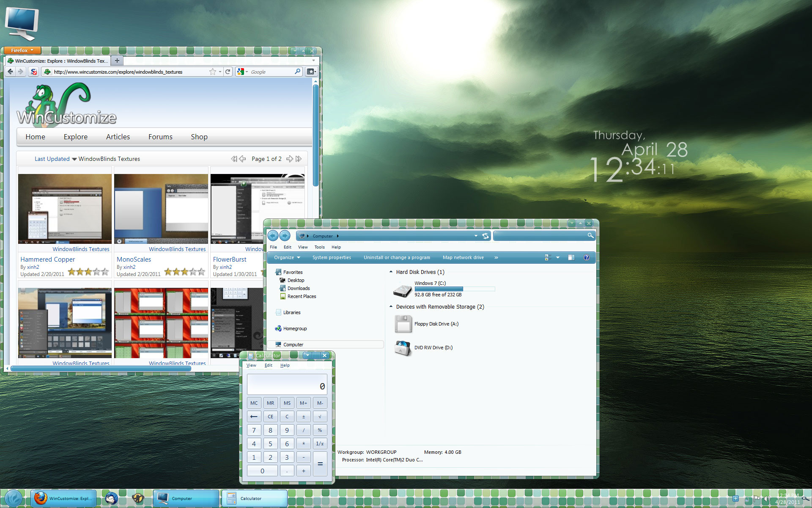812x508 pixels.
Task: Click Uninstall or change a program
Action: tap(397, 257)
